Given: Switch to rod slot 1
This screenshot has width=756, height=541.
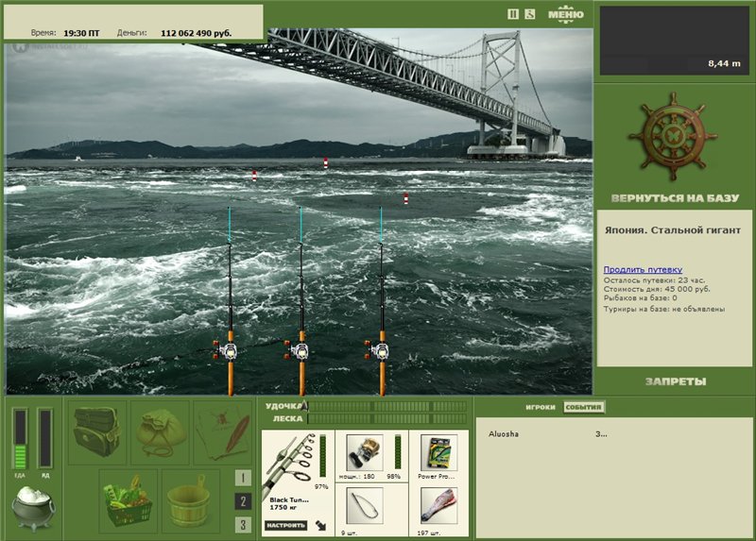Looking at the screenshot, I should click(x=243, y=478).
